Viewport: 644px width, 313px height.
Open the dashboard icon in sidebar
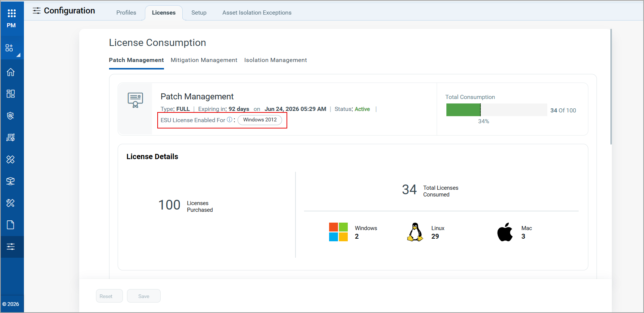[10, 94]
